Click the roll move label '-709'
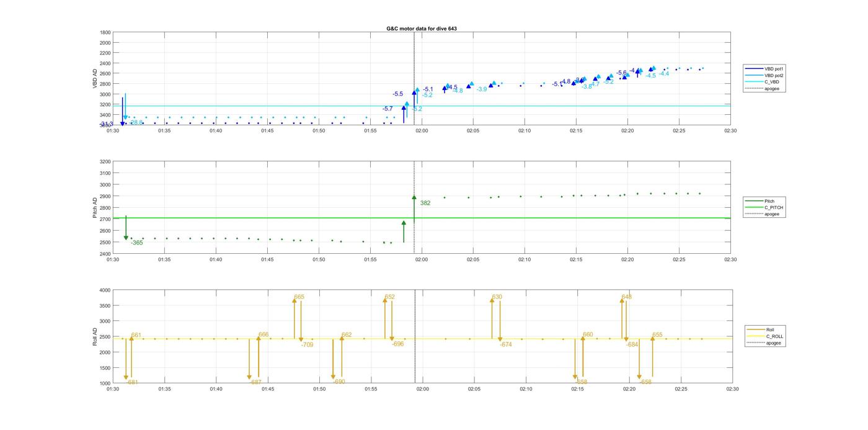The height and width of the screenshot is (430, 868). coord(307,344)
